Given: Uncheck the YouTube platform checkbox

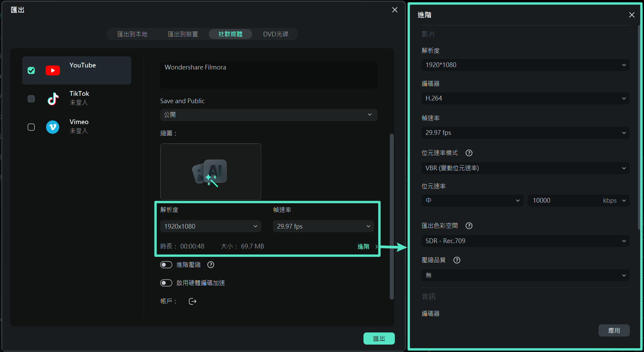Looking at the screenshot, I should coord(31,70).
